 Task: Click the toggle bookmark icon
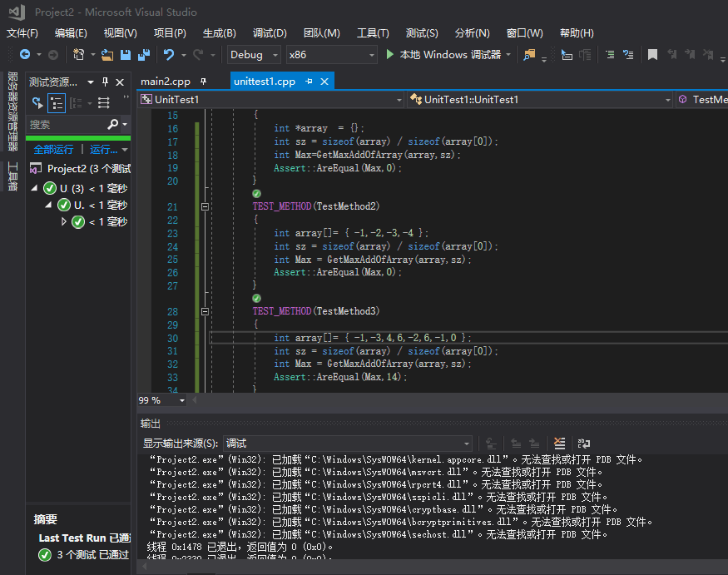click(x=652, y=55)
